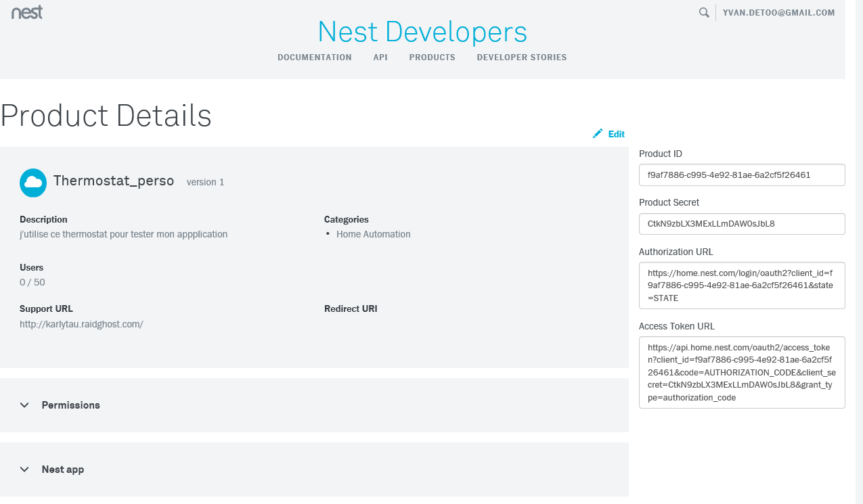Open the account email yvan.detoo@gmail.com
This screenshot has width=863, height=504.
point(778,12)
